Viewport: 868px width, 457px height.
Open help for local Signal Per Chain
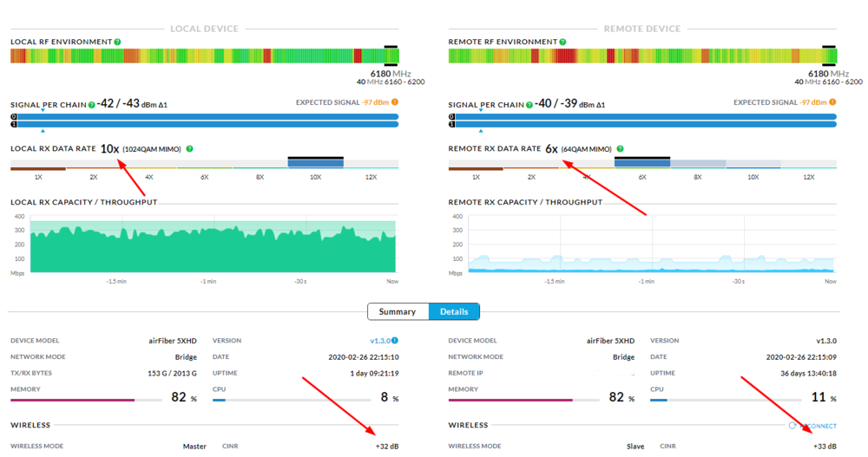91,105
